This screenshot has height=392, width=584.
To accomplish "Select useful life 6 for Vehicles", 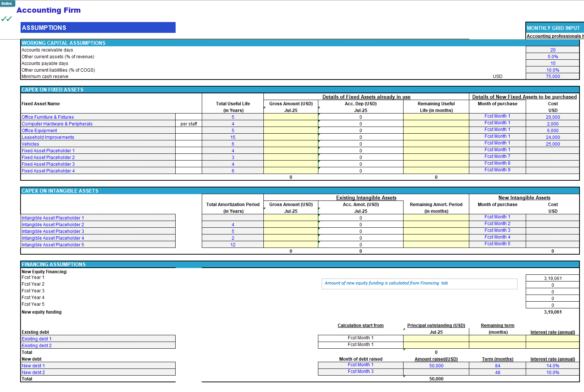I will tap(233, 144).
